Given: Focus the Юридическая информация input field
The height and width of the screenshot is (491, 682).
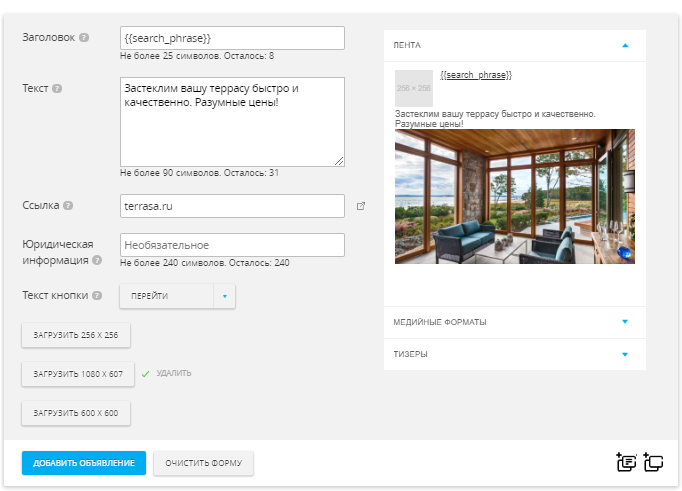Looking at the screenshot, I should pyautogui.click(x=232, y=245).
